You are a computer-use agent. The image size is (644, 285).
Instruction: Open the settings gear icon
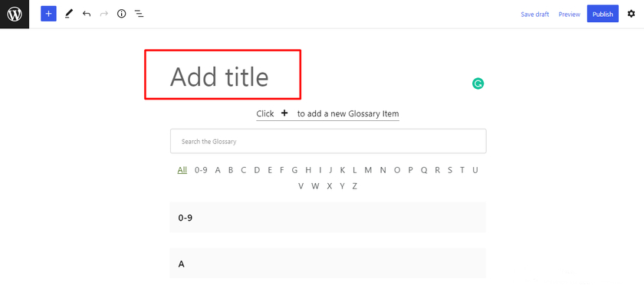pyautogui.click(x=631, y=14)
